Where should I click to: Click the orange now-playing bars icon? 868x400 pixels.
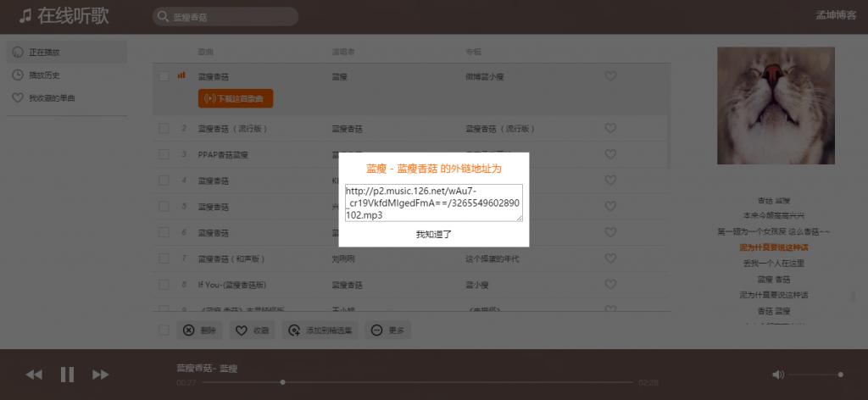181,75
